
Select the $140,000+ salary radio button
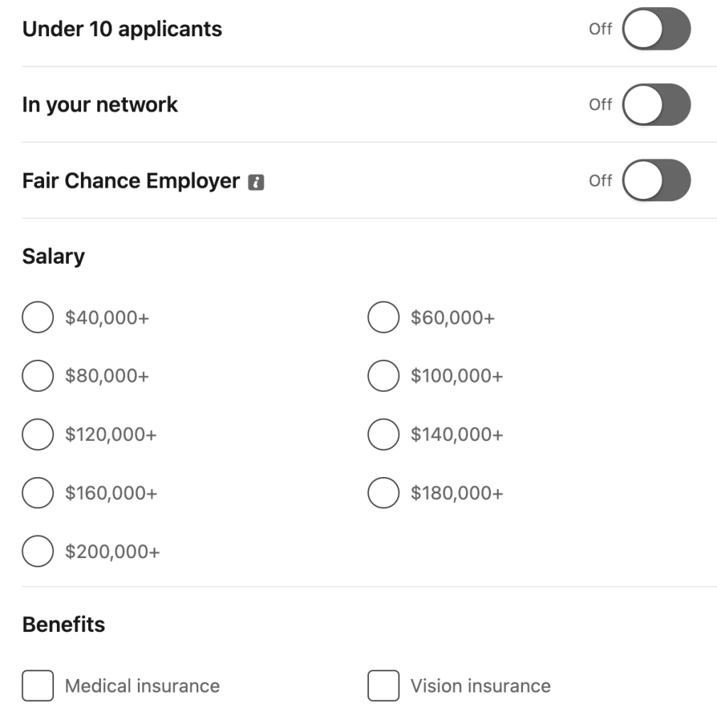[383, 434]
